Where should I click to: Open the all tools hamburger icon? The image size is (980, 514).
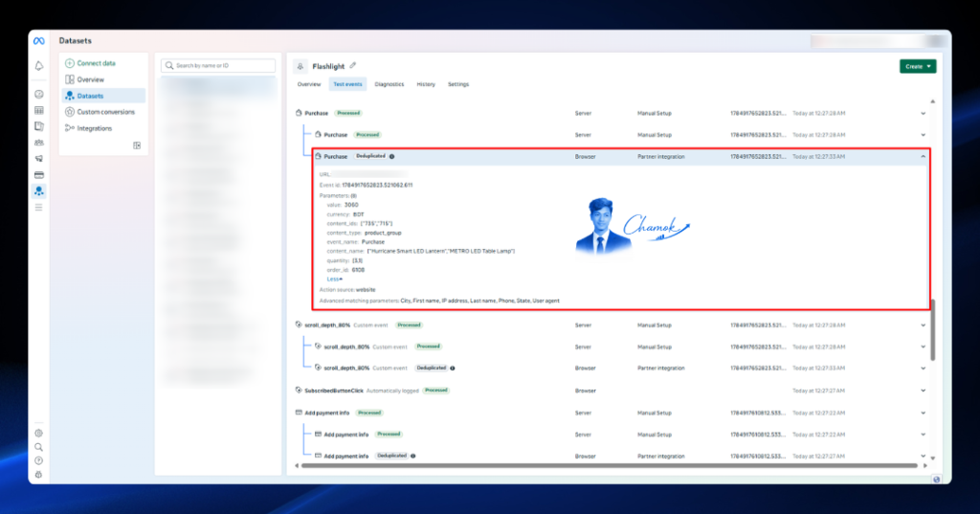[x=38, y=207]
